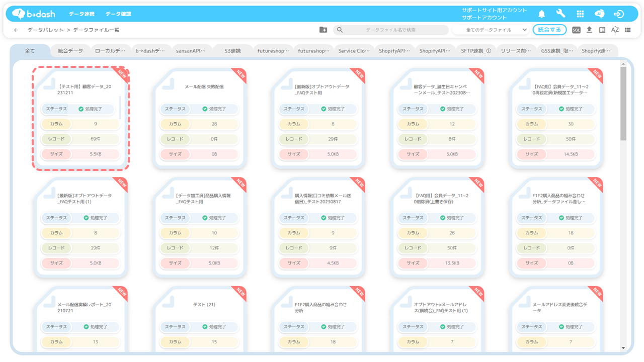Open the データ連携 menu
Image resolution: width=644 pixels, height=362 pixels.
pos(82,14)
